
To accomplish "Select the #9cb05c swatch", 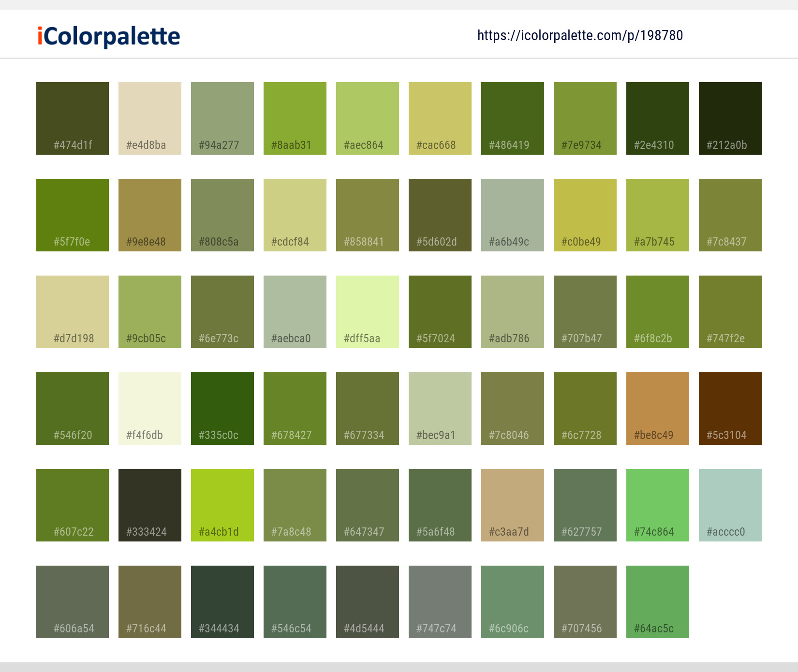I will point(150,312).
